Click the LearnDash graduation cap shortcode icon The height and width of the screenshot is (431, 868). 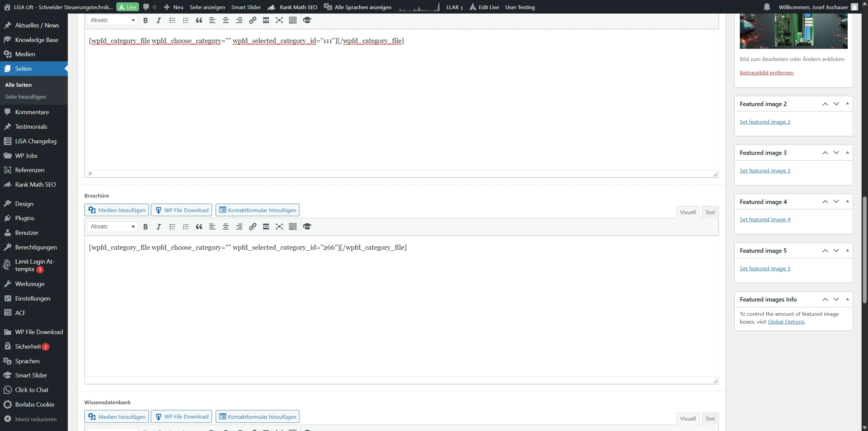pos(307,226)
